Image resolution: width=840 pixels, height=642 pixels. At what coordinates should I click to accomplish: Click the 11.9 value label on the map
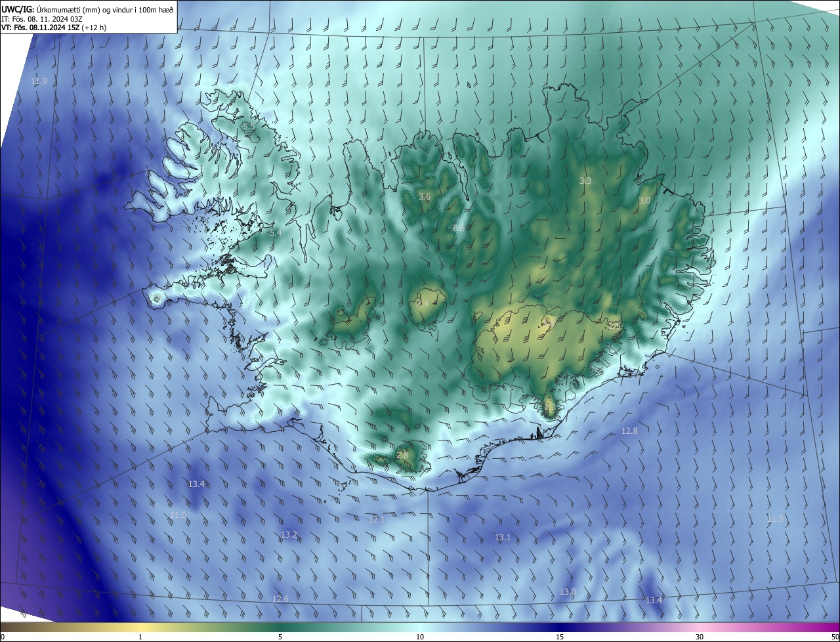(x=39, y=81)
